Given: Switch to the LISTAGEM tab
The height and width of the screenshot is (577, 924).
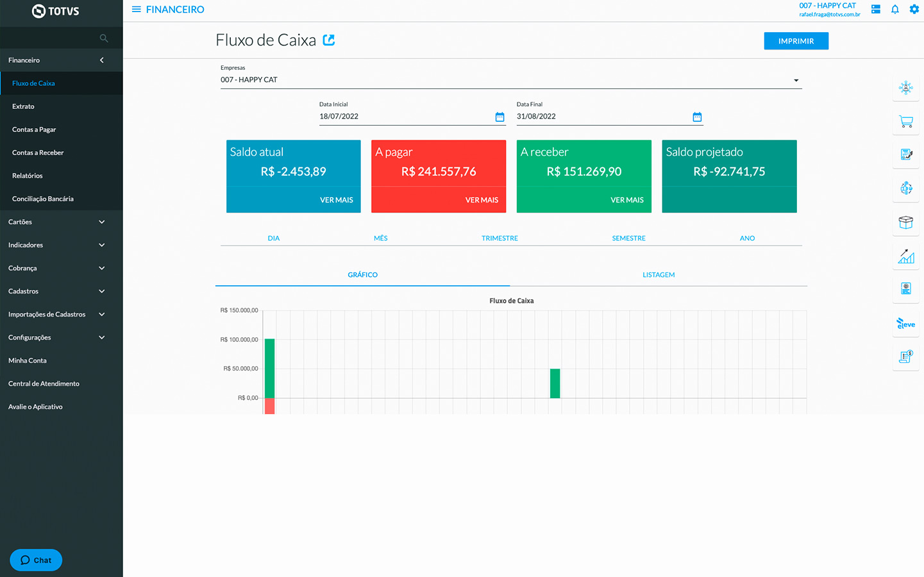Looking at the screenshot, I should tap(658, 275).
